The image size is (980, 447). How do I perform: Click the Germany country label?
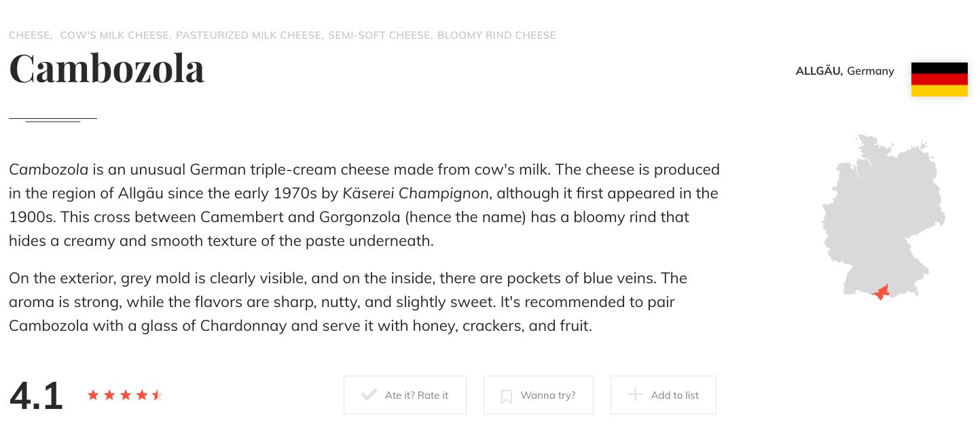point(871,71)
